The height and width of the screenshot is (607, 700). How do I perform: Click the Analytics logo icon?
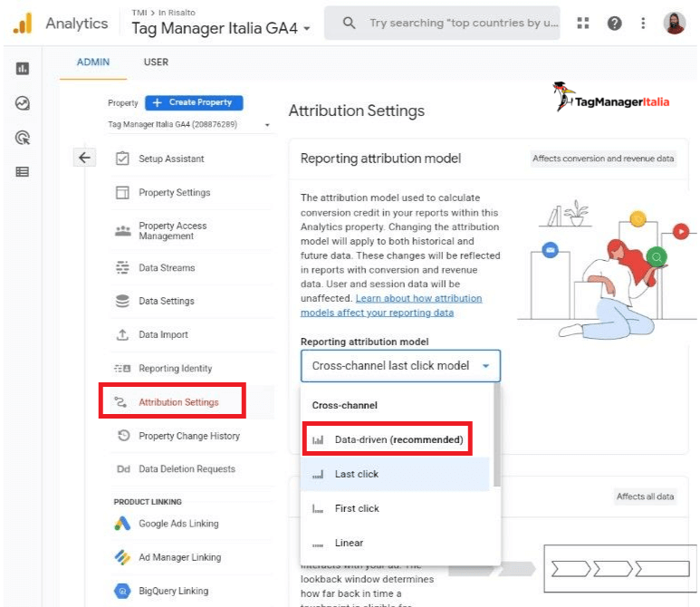23,24
